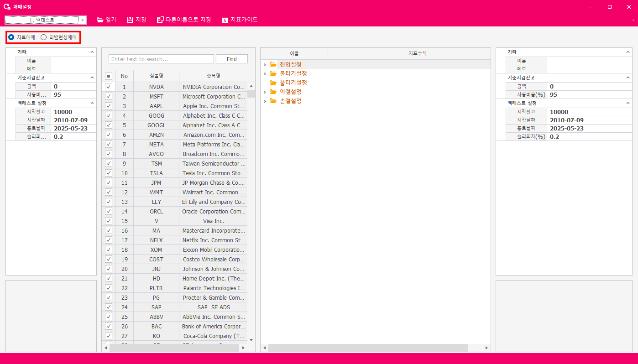Sort by the 종목명 column header
Screen dimensions: 638x364
pyautogui.click(x=213, y=76)
